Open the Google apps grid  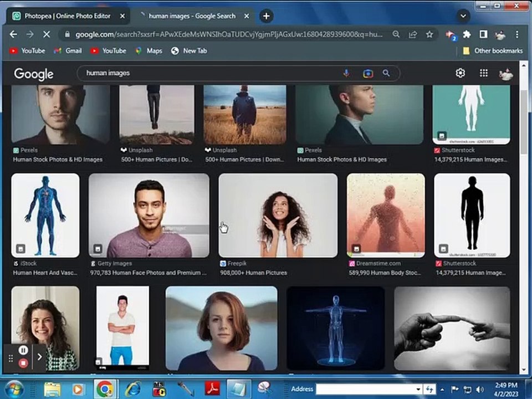483,73
